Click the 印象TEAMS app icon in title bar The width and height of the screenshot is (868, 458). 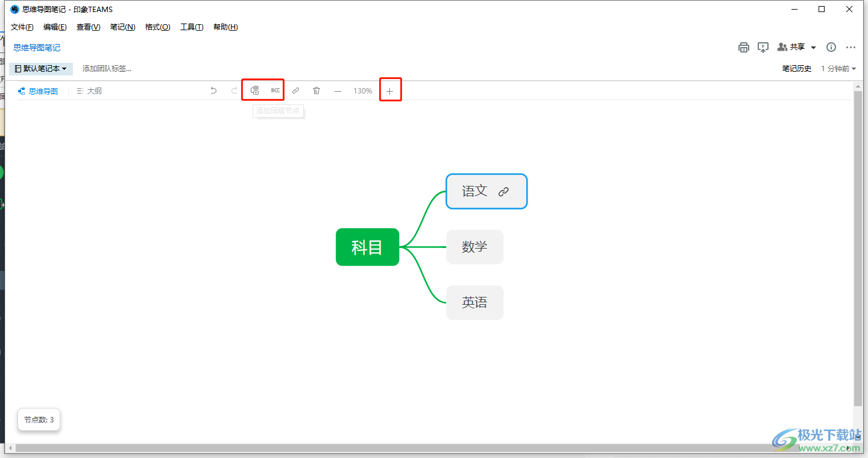(x=15, y=9)
